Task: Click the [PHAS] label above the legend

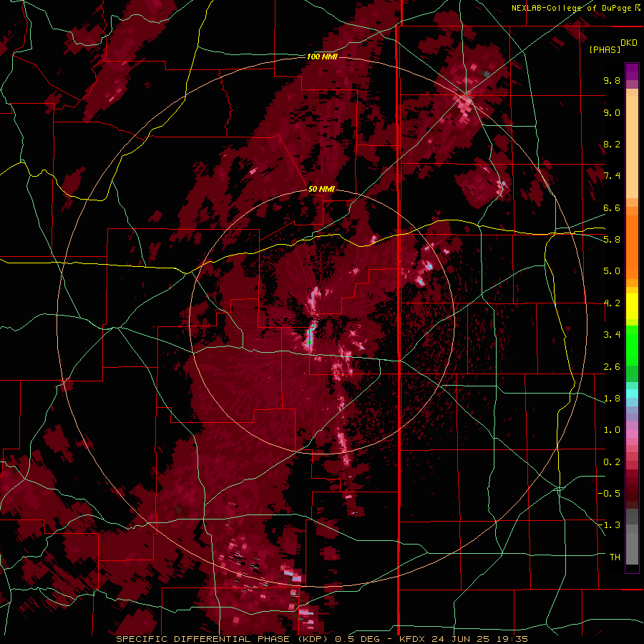Action: click(605, 49)
